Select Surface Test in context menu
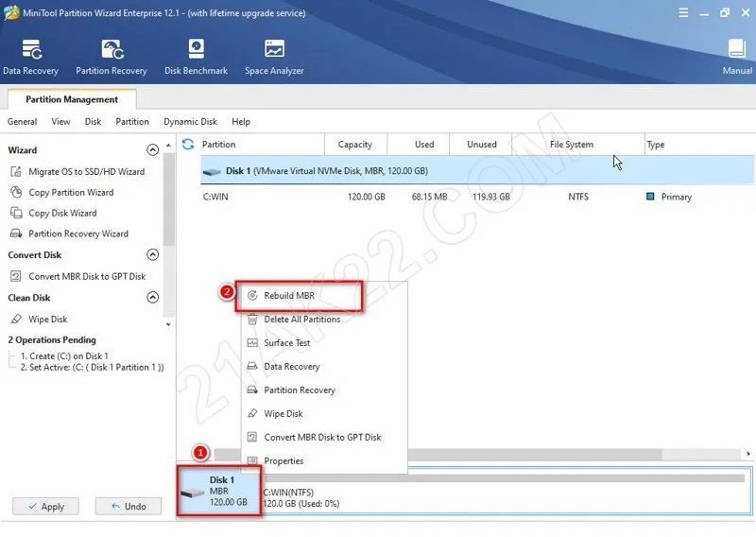756x537 pixels. click(x=287, y=343)
